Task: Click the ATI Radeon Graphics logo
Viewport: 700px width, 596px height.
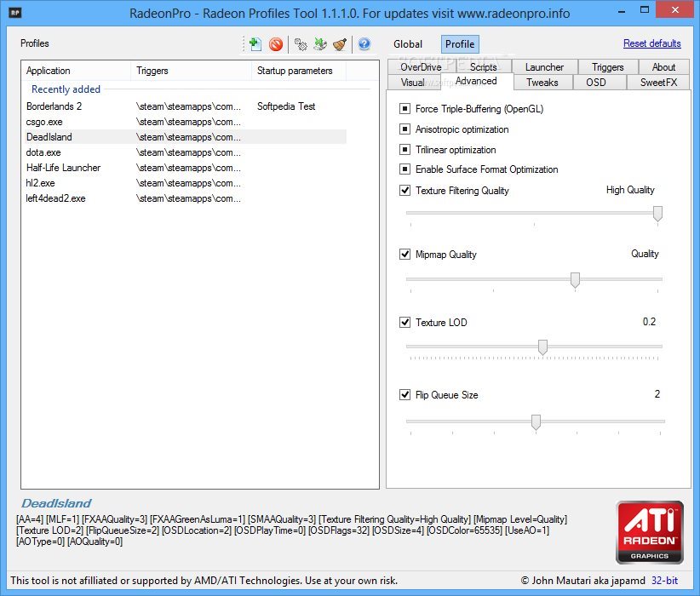Action: pos(650,532)
